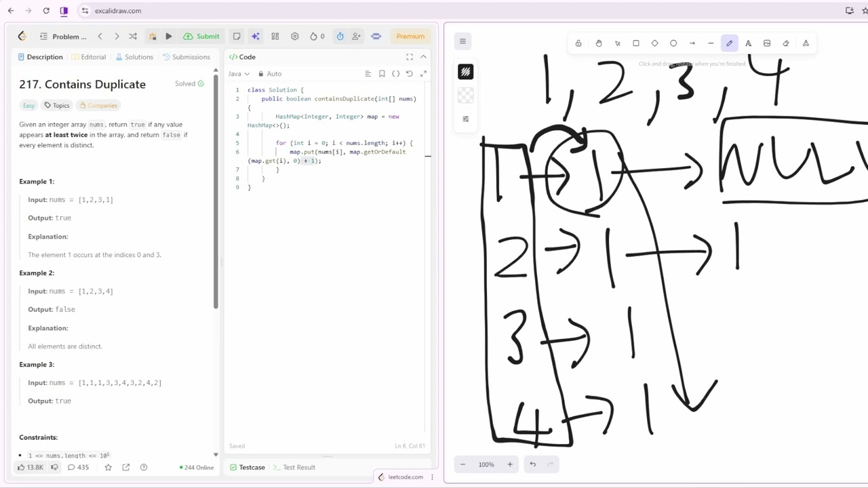This screenshot has height=488, width=868.
Task: Collapse the Code panel chevron
Action: coord(423,57)
